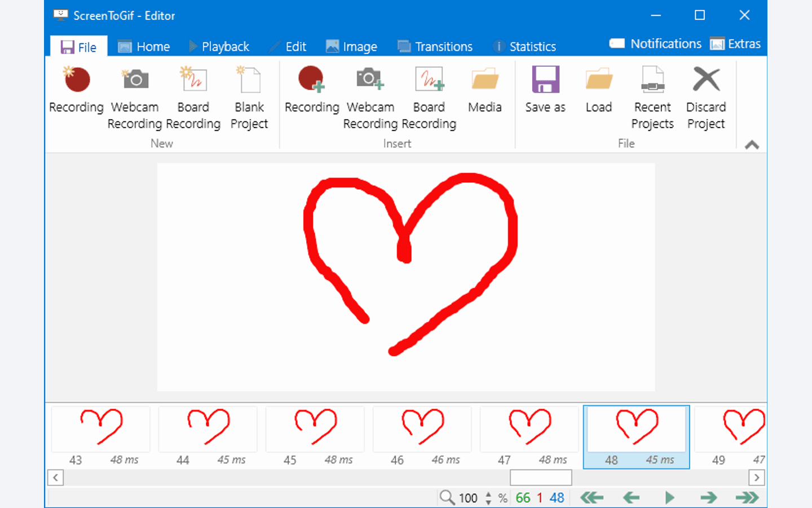
Task: Click the zoom value stepper arrows
Action: coord(488,498)
